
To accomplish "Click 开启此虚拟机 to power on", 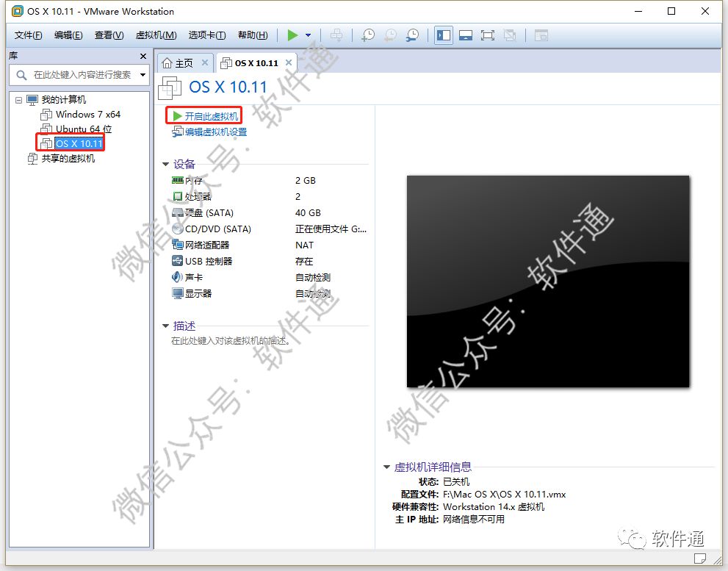I will pos(211,116).
